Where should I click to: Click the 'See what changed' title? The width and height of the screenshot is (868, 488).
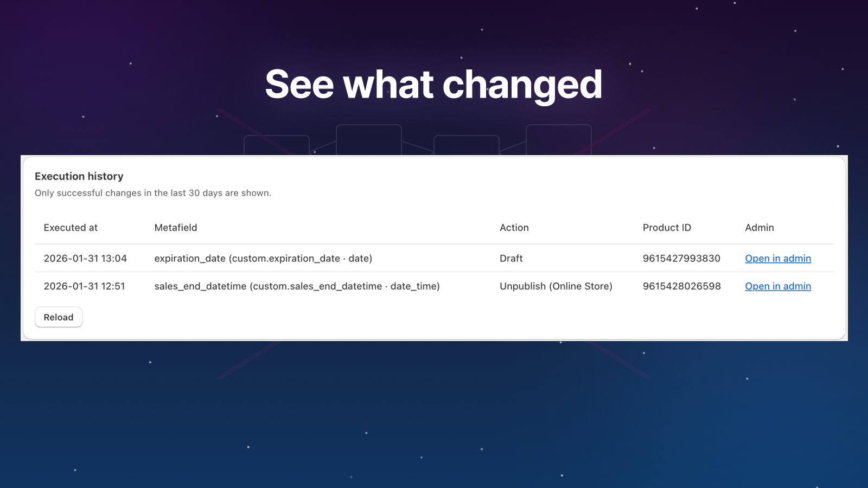(433, 85)
